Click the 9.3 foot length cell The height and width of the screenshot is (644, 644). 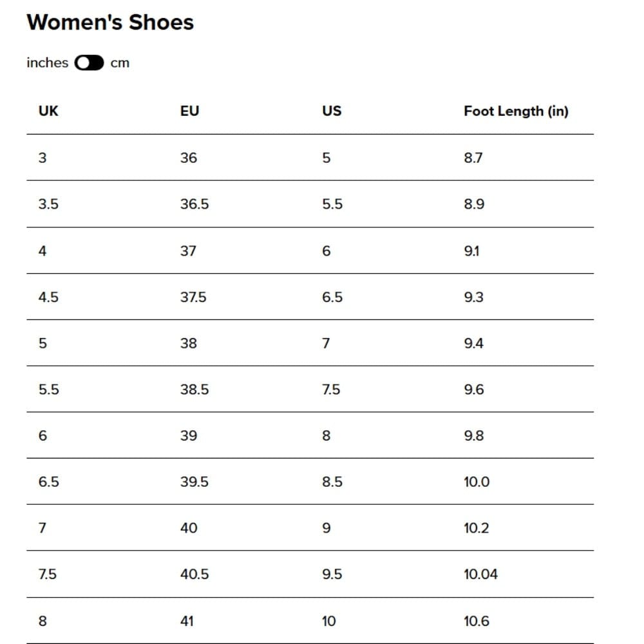click(473, 297)
